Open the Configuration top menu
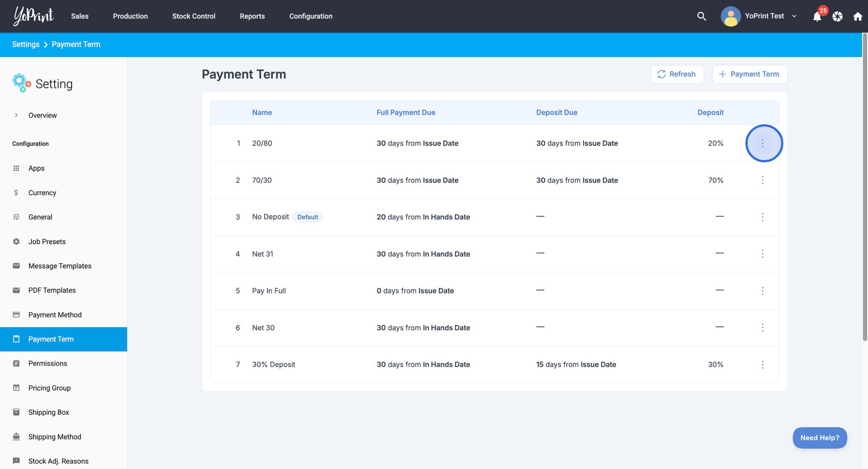Screen dimensions: 868x469 (x=311, y=16)
